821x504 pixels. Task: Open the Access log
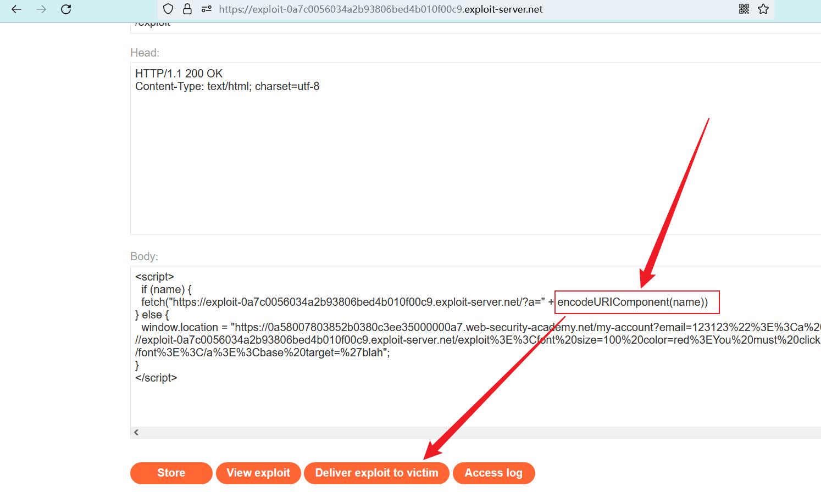point(493,473)
